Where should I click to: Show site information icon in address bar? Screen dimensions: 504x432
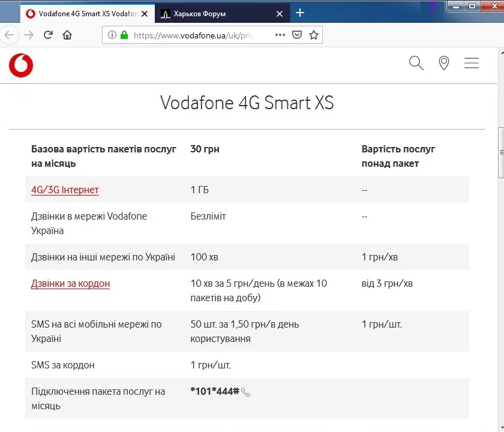(112, 35)
